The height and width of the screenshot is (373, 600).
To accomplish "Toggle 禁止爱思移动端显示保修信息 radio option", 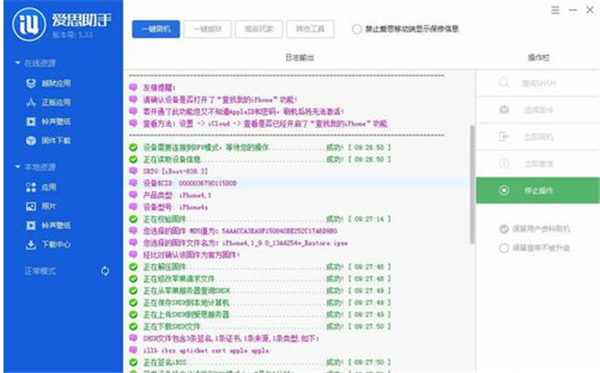I will pyautogui.click(x=357, y=29).
